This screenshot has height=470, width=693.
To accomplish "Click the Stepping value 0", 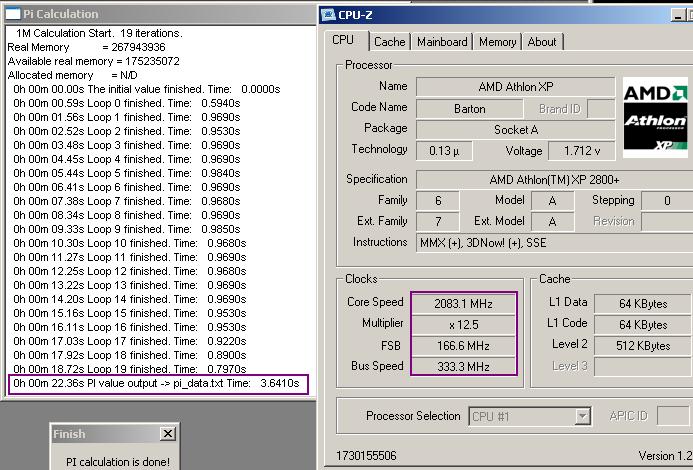I will click(x=667, y=201).
